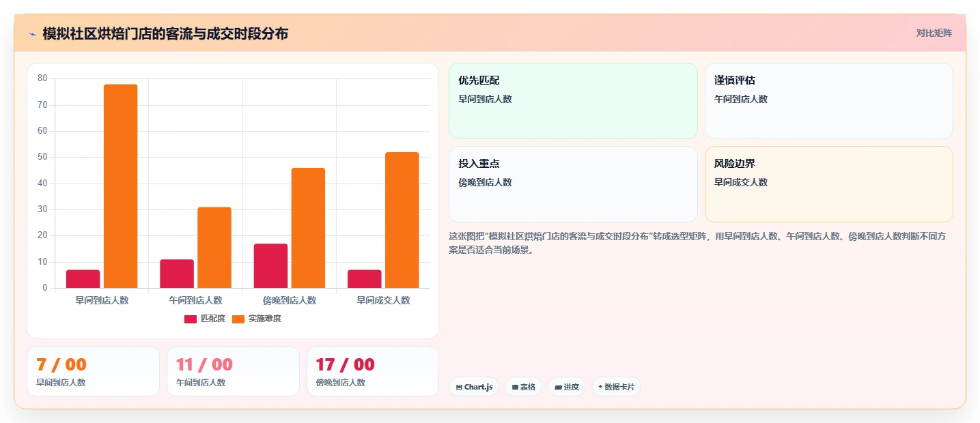The width and height of the screenshot is (980, 423).
Task: Click the 进度 tag chip
Action: click(567, 387)
